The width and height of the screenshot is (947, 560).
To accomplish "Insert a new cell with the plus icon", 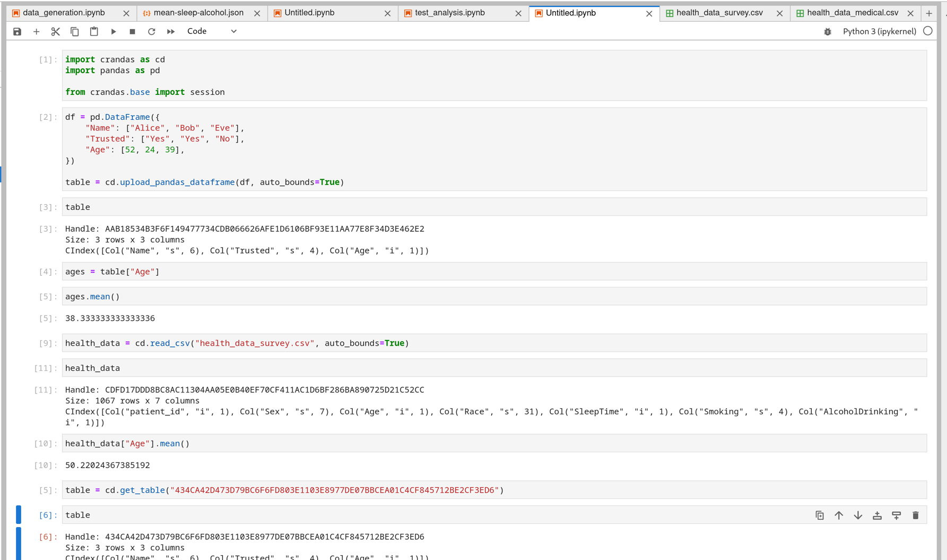I will point(36,31).
